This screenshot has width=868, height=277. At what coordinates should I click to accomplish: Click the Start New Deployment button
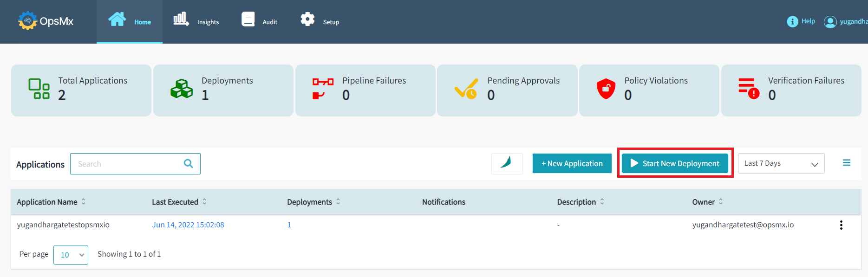675,163
